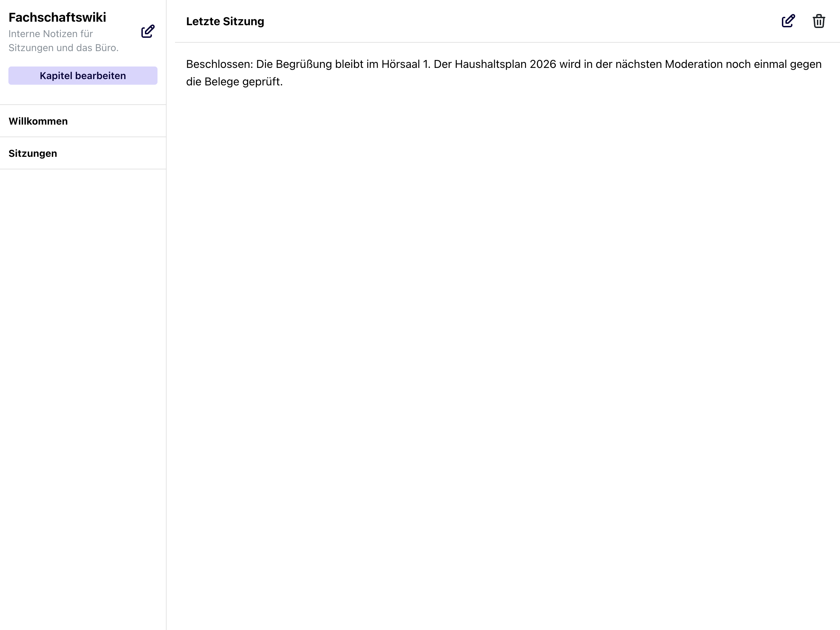Click the Kapitel bearbeiten button
Screen dimensions: 840x630
click(83, 76)
